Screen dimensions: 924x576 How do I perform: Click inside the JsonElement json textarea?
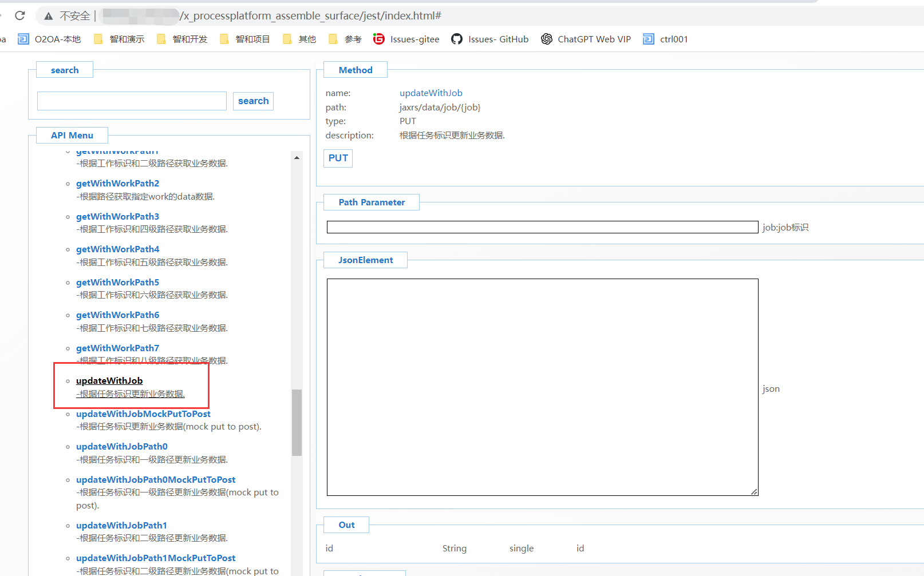point(542,387)
